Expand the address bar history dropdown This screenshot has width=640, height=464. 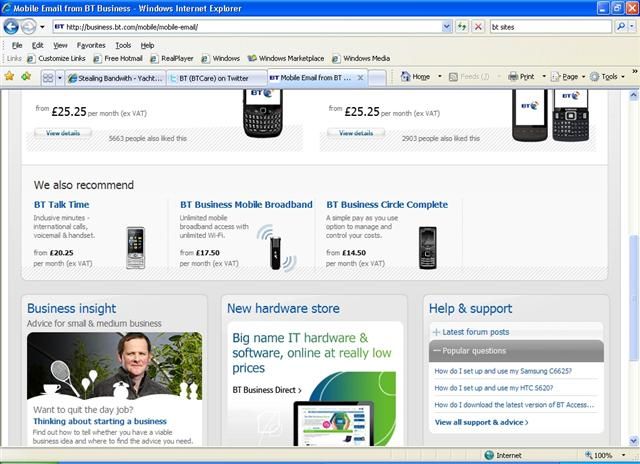tap(447, 27)
